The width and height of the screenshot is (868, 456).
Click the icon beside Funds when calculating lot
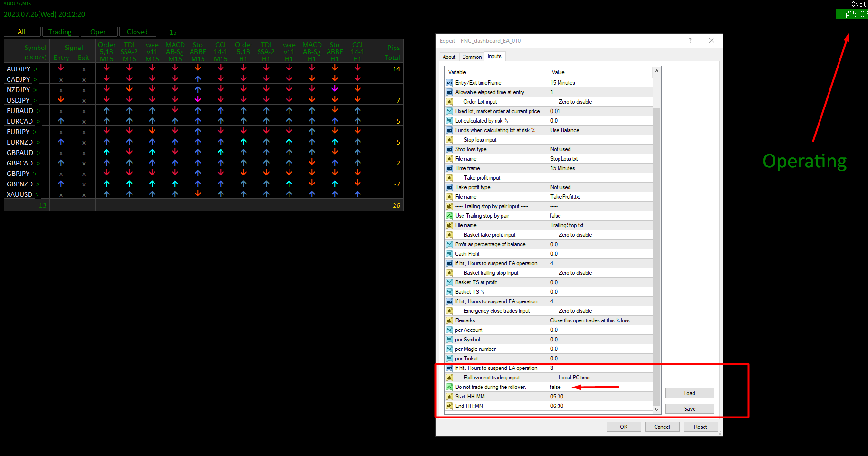point(449,130)
